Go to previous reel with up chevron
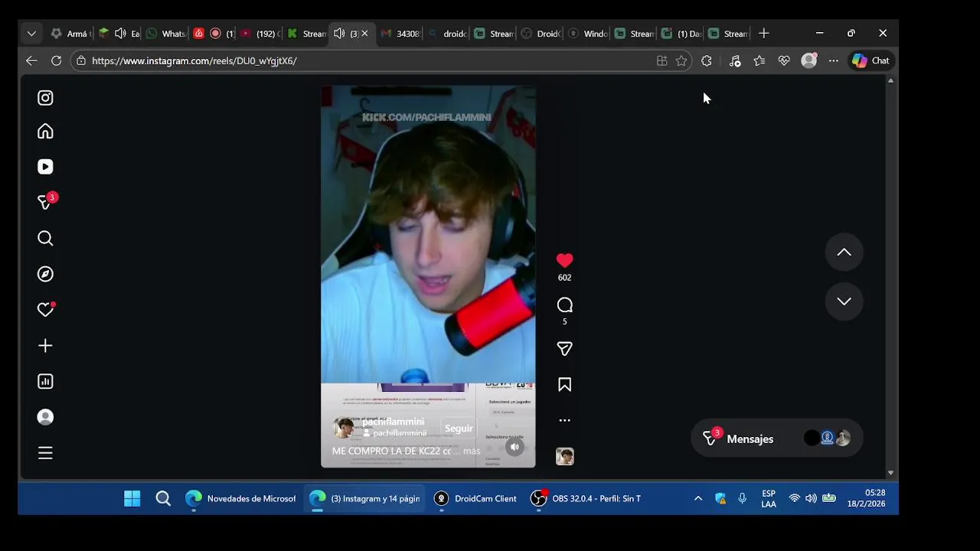The width and height of the screenshot is (980, 551). click(844, 253)
